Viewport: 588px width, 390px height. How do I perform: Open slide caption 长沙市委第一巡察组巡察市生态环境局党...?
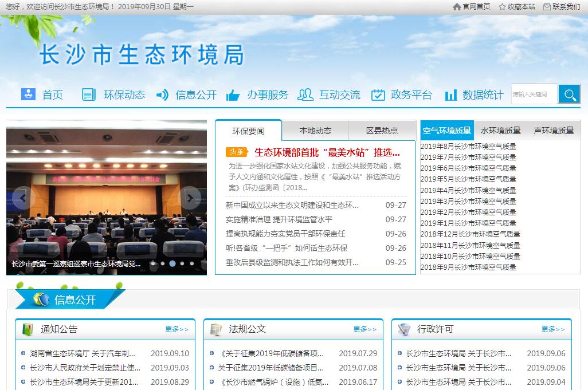(76, 264)
